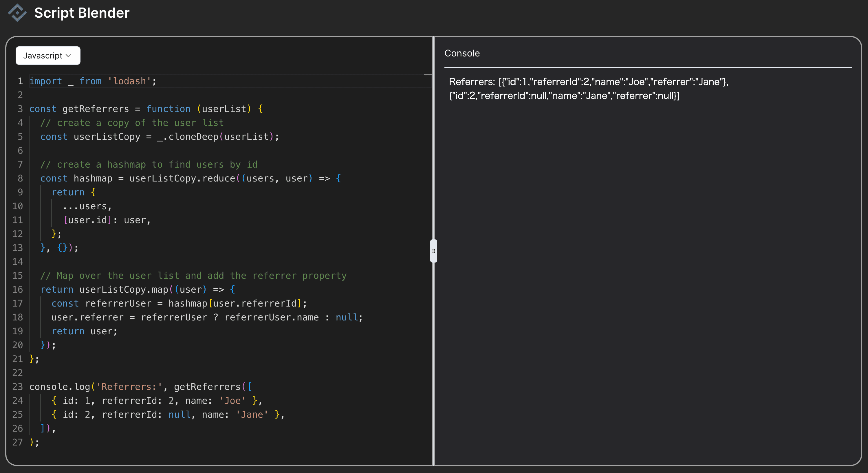Image resolution: width=868 pixels, height=473 pixels.
Task: Click the getReferrers function name on line 3
Action: click(x=95, y=109)
